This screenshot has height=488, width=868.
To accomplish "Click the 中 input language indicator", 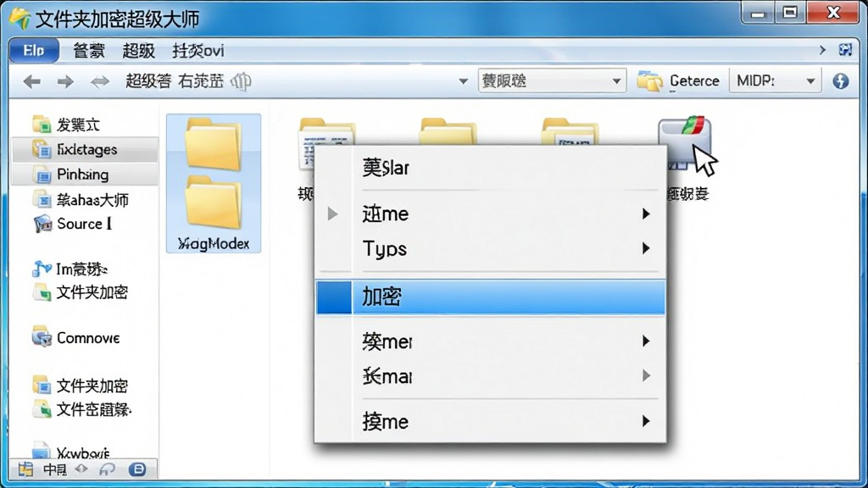I will coord(54,469).
